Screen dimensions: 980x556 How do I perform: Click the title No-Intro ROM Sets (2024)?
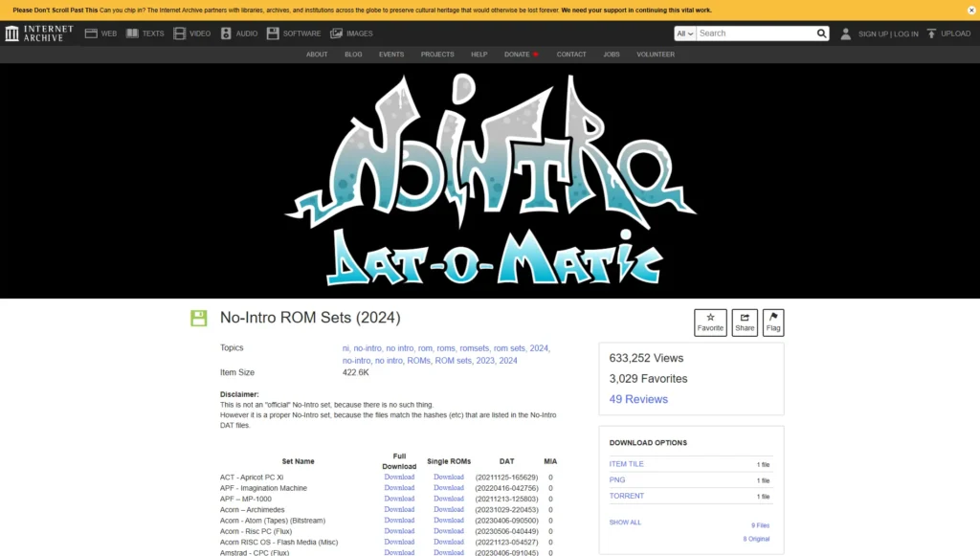(x=310, y=318)
